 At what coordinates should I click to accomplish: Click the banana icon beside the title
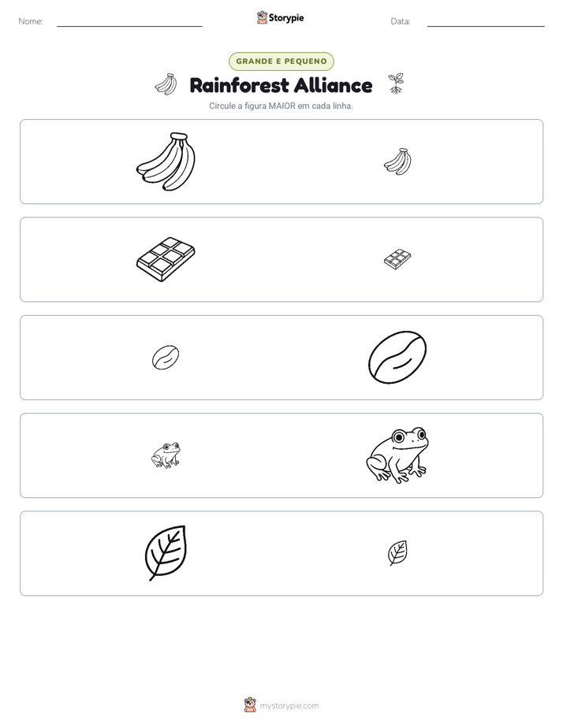166,84
